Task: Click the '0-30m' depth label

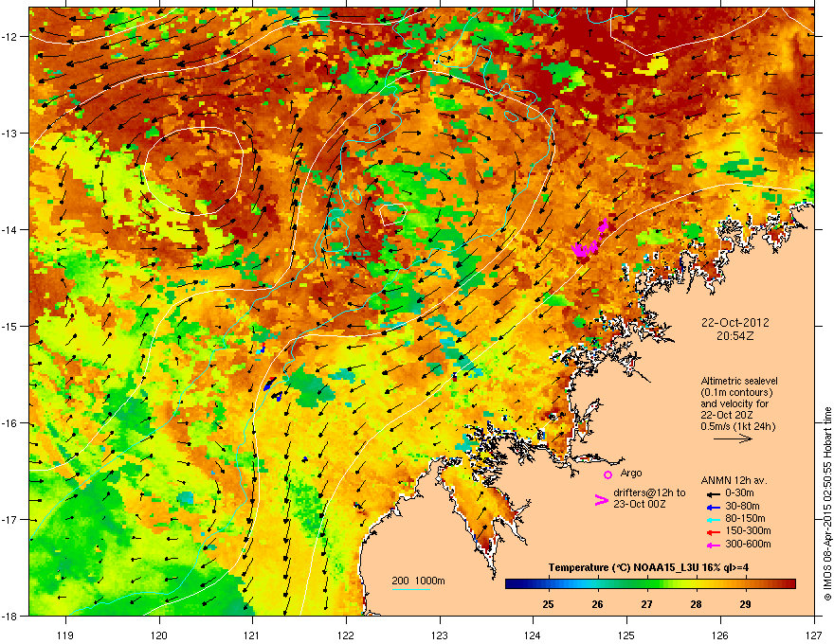Action: 739,493
